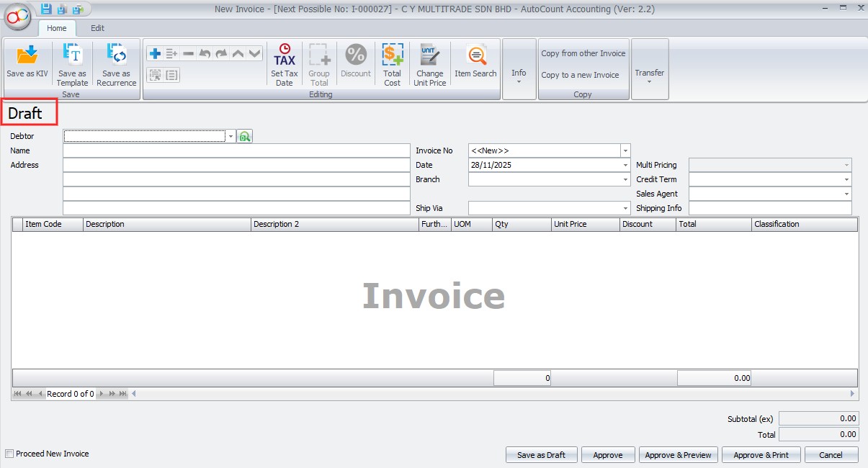868x468 pixels.
Task: Launch Item Search from the ribbon
Action: coord(475,61)
